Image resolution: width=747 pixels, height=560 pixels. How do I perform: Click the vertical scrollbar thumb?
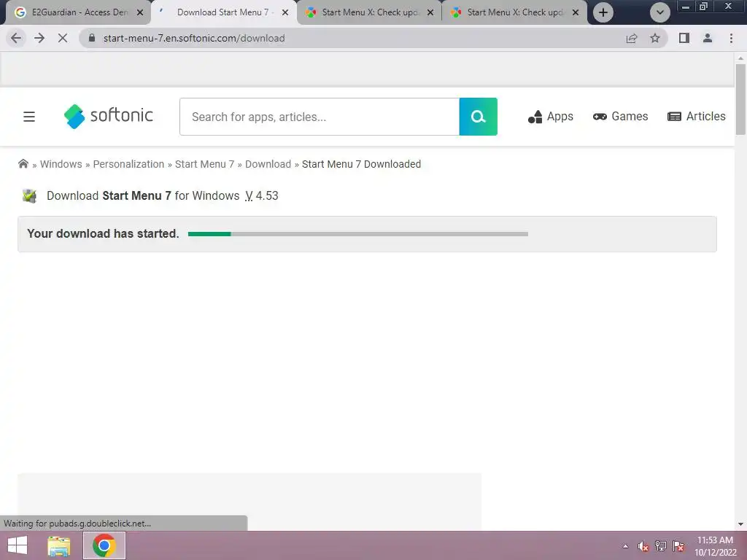click(740, 99)
